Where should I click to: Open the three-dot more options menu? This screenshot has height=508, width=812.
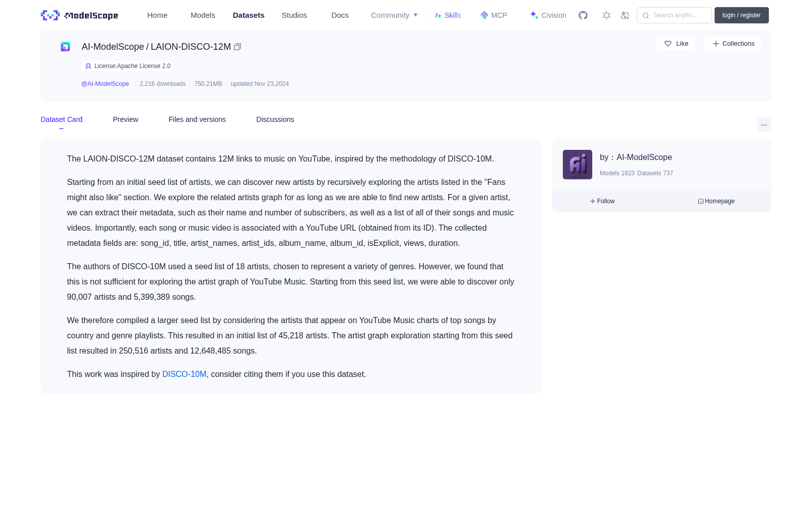pyautogui.click(x=764, y=124)
